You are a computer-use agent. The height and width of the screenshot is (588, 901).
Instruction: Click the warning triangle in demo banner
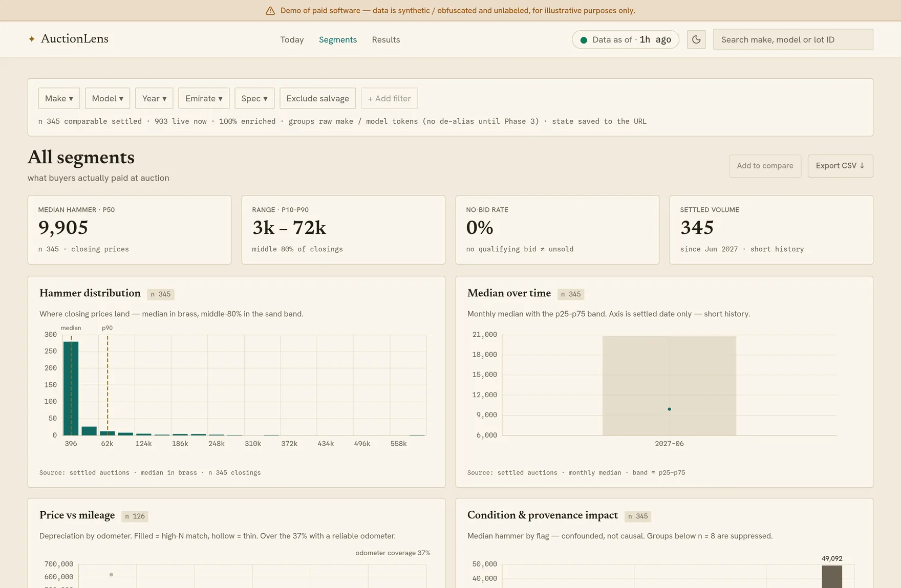coord(270,11)
